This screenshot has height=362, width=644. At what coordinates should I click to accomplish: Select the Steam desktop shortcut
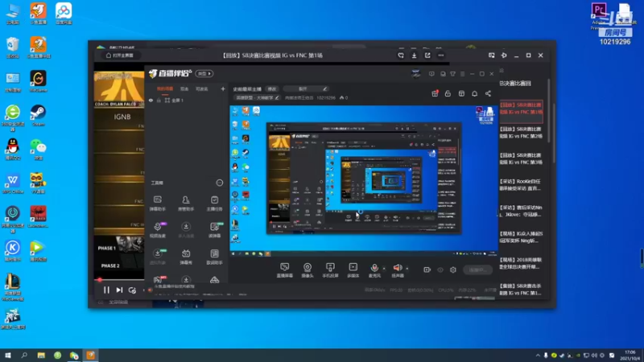click(x=38, y=115)
